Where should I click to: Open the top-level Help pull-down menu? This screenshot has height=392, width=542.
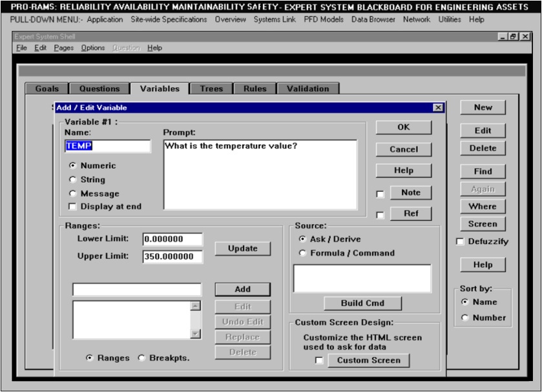(x=476, y=19)
